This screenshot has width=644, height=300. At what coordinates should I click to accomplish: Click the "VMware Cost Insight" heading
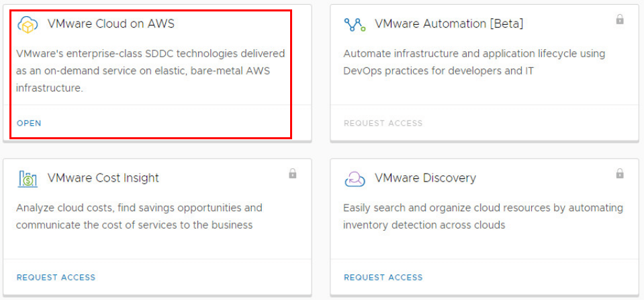pos(103,178)
